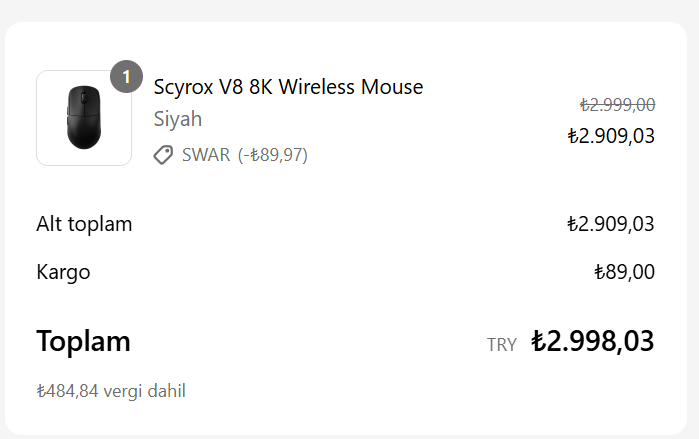Click the Kargo label

pyautogui.click(x=63, y=271)
